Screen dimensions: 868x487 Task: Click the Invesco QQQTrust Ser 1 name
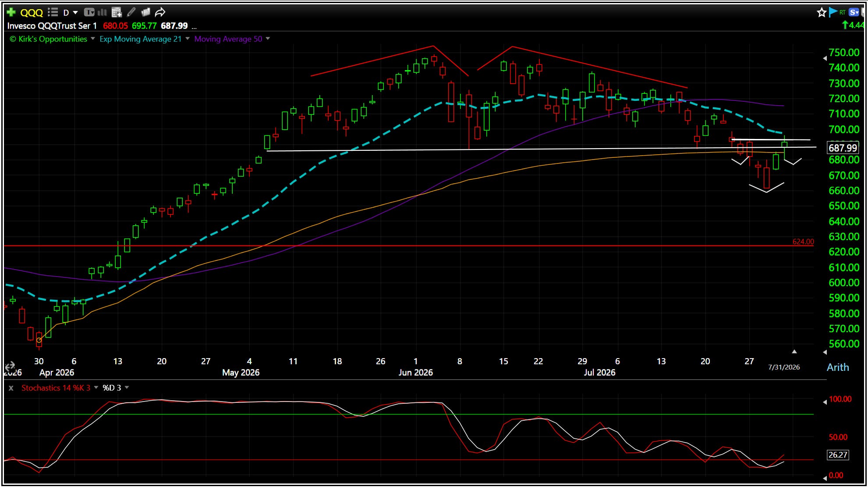52,26
